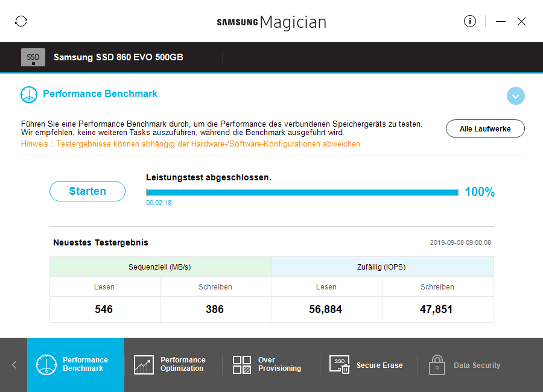Screen dimensions: 543x392
Task: Click the Neuestes Testergebnis heading
Action: coord(101,243)
